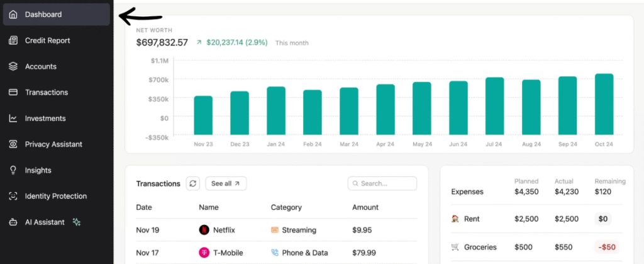The height and width of the screenshot is (264, 644).
Task: Click the Nov 23 net worth bar
Action: point(203,115)
